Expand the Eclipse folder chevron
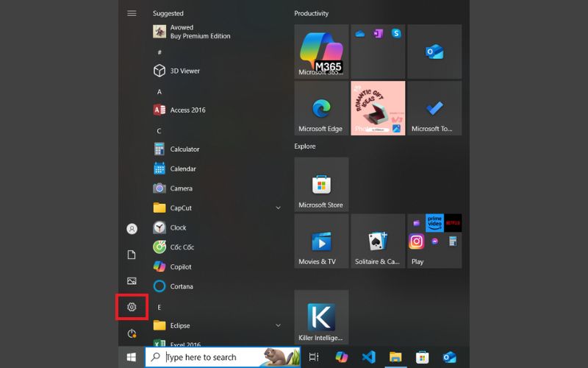 279,325
